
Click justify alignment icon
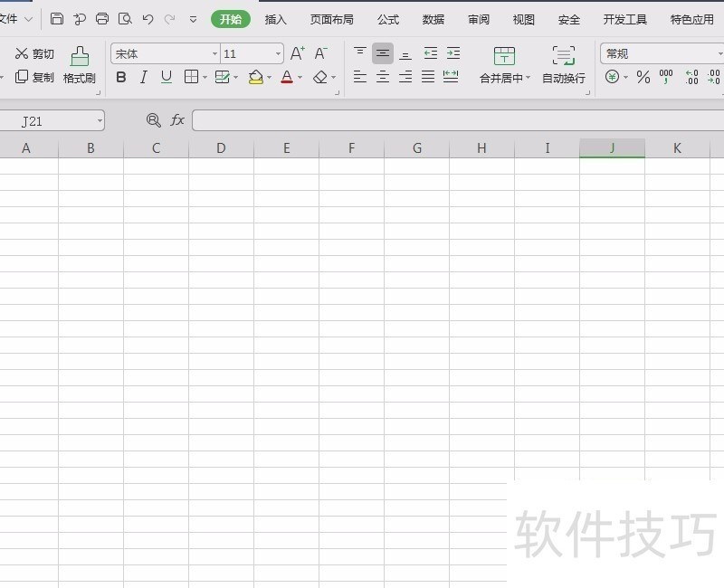(x=428, y=77)
